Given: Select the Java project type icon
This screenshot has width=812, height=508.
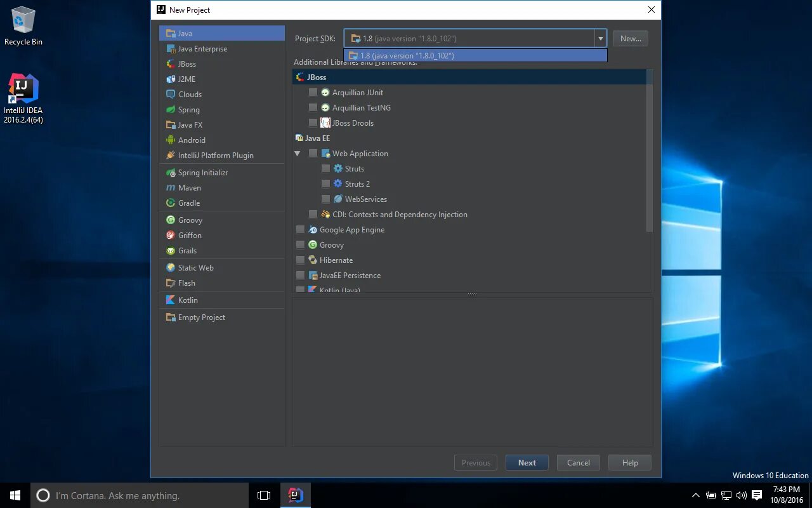Looking at the screenshot, I should point(171,33).
